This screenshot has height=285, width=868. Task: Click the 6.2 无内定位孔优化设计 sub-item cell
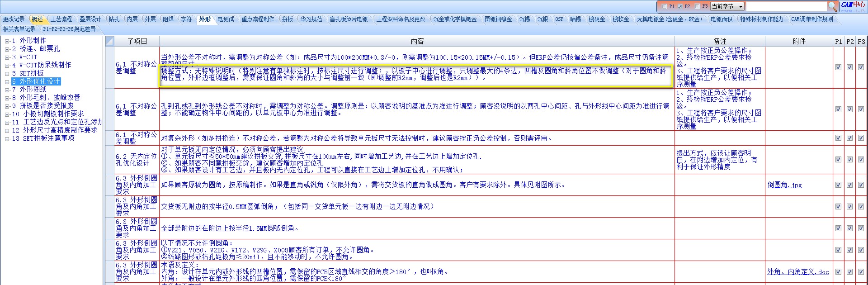137,160
